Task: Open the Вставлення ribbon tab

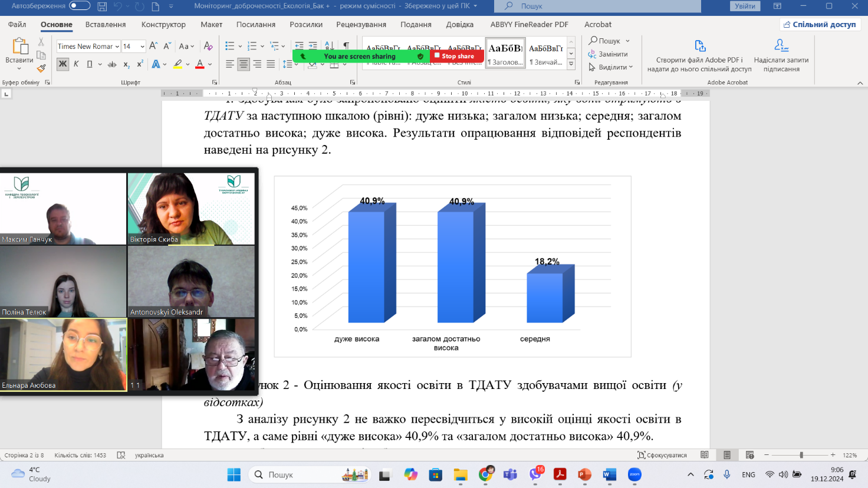Action: point(106,24)
